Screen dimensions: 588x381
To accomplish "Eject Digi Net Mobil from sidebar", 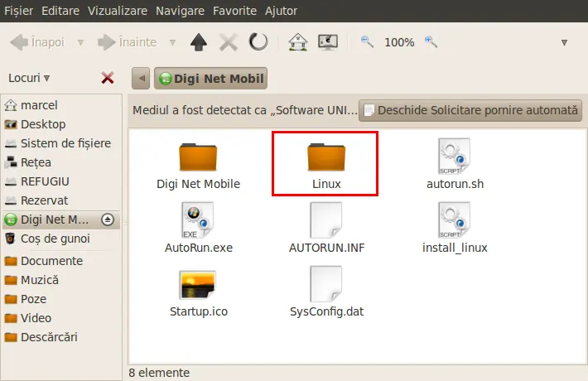I will pos(108,219).
